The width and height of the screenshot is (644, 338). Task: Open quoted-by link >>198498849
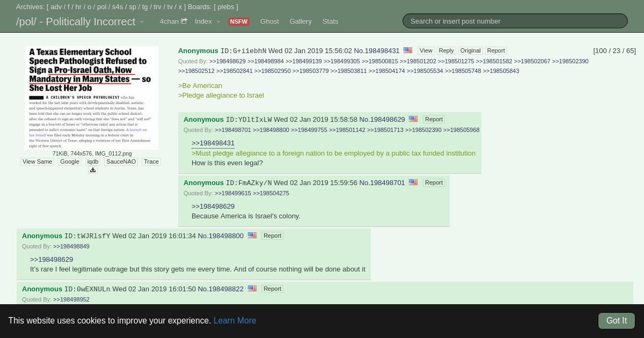(71, 246)
